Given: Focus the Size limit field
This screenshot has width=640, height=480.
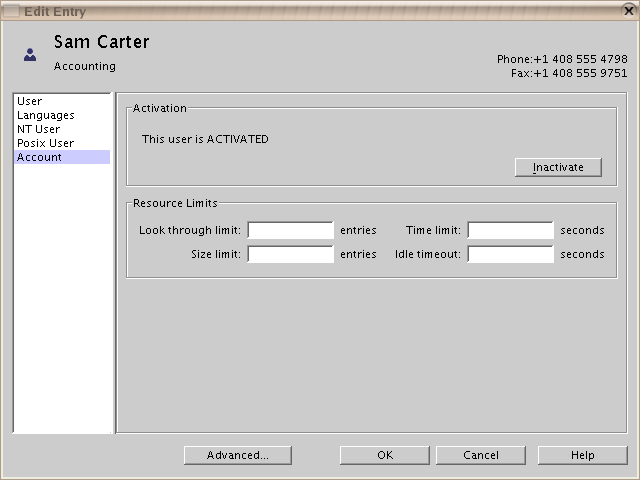Looking at the screenshot, I should click(291, 254).
